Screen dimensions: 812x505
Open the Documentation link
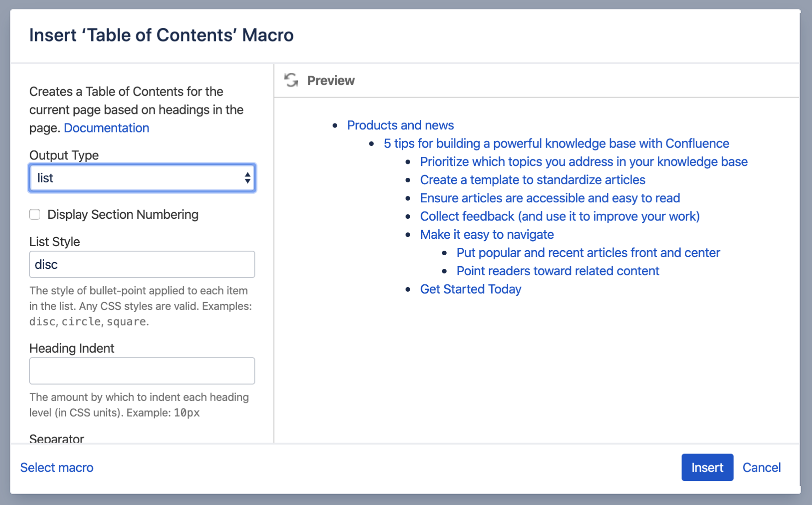(106, 128)
